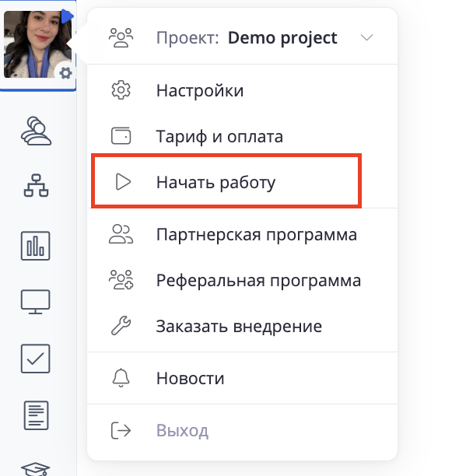
Task: Click the logout arrow icon
Action: point(121,430)
